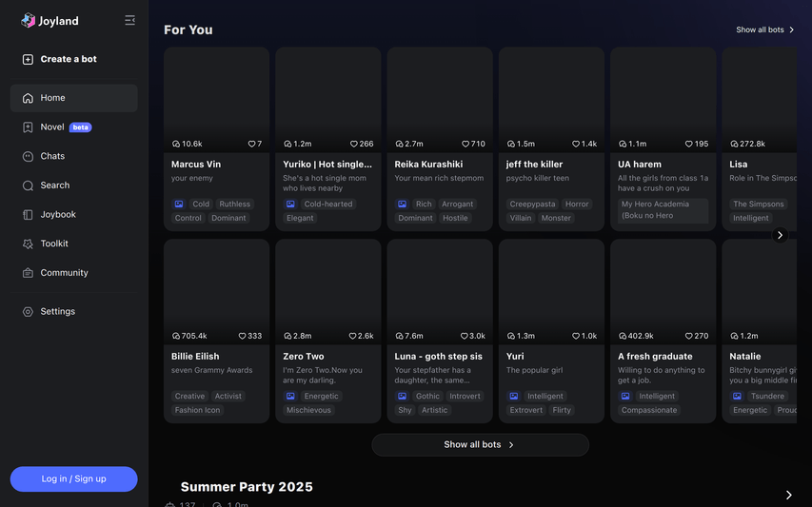Open Joybook in the sidebar
812x507 pixels.
tap(57, 214)
